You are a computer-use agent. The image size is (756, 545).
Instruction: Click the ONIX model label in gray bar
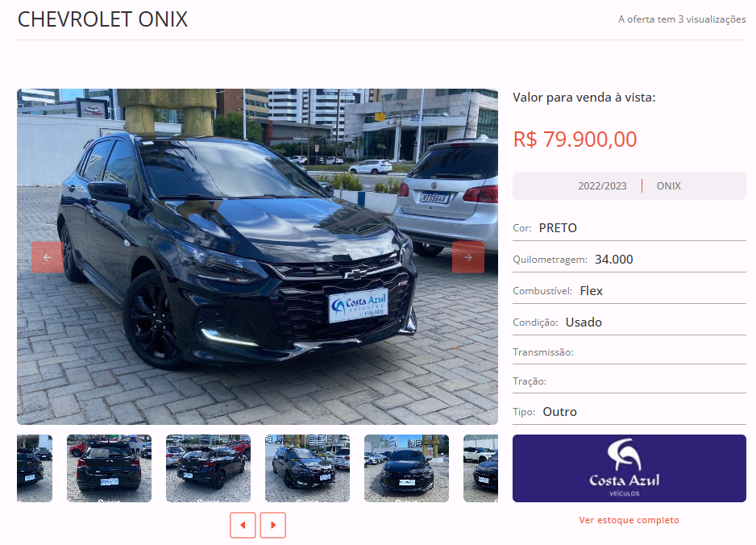click(668, 185)
